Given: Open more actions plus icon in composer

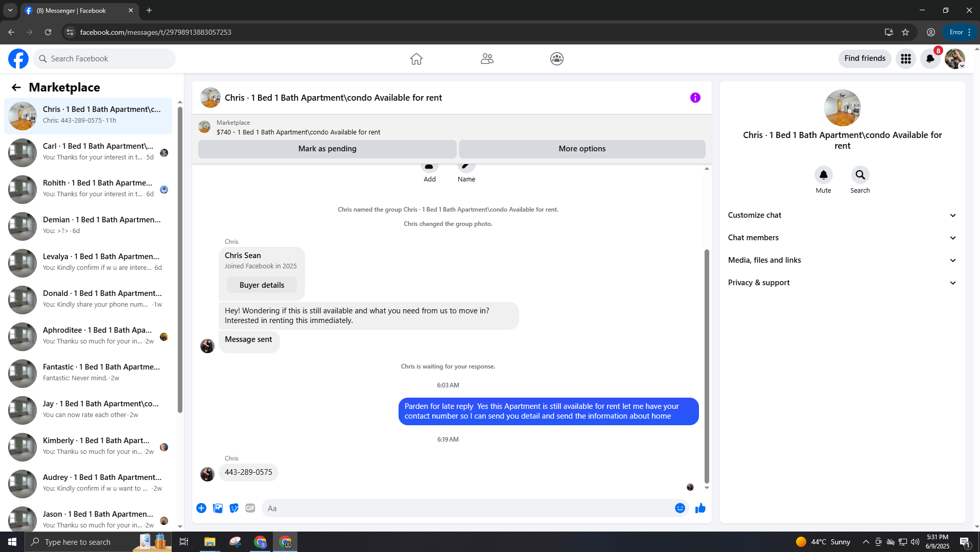Looking at the screenshot, I should tap(201, 508).
